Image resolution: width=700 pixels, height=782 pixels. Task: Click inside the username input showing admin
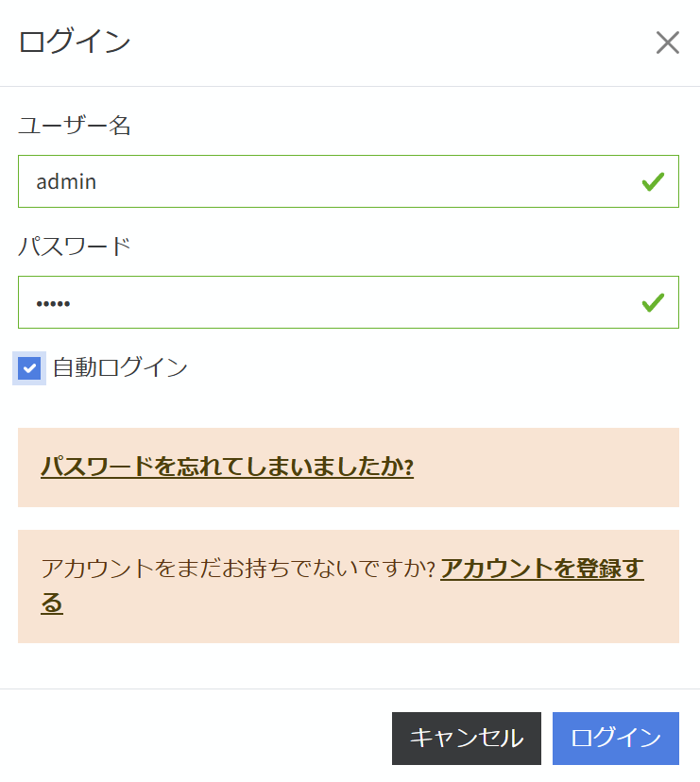283,181
